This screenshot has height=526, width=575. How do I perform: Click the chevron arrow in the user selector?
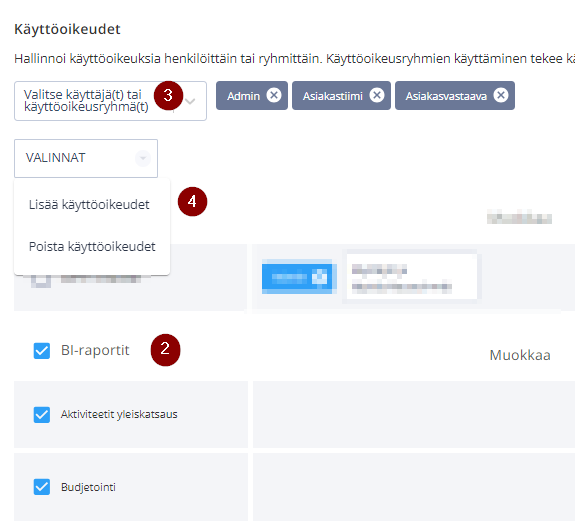pyautogui.click(x=190, y=101)
